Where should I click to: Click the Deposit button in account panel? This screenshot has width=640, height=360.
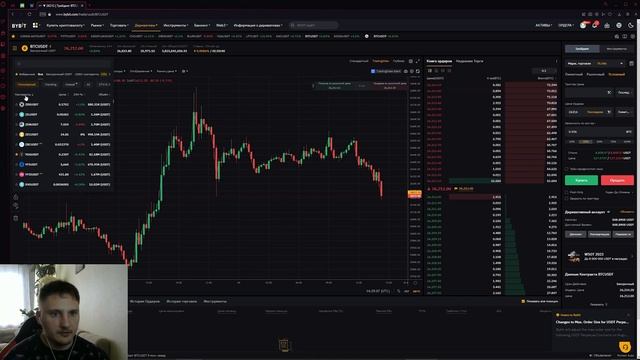tap(576, 234)
